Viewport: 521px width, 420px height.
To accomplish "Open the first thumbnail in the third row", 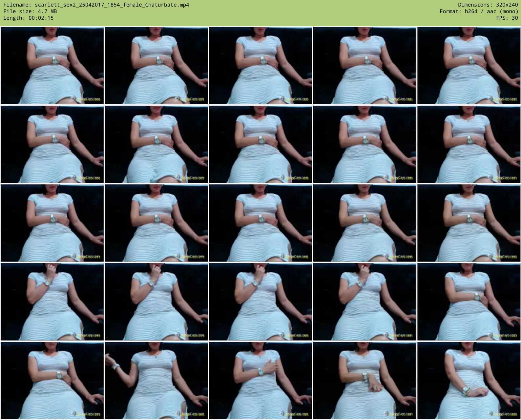I will click(52, 223).
